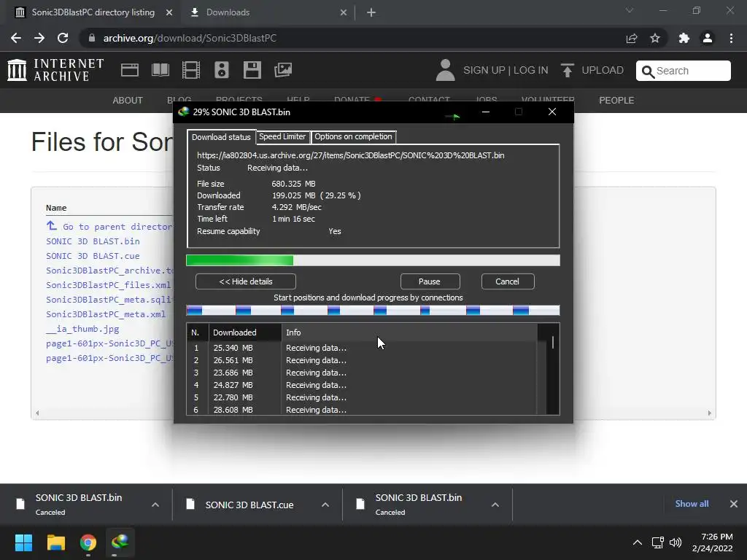Expand options for last canceled SONIC 3D BLAST.bin
The image size is (747, 560).
(495, 505)
